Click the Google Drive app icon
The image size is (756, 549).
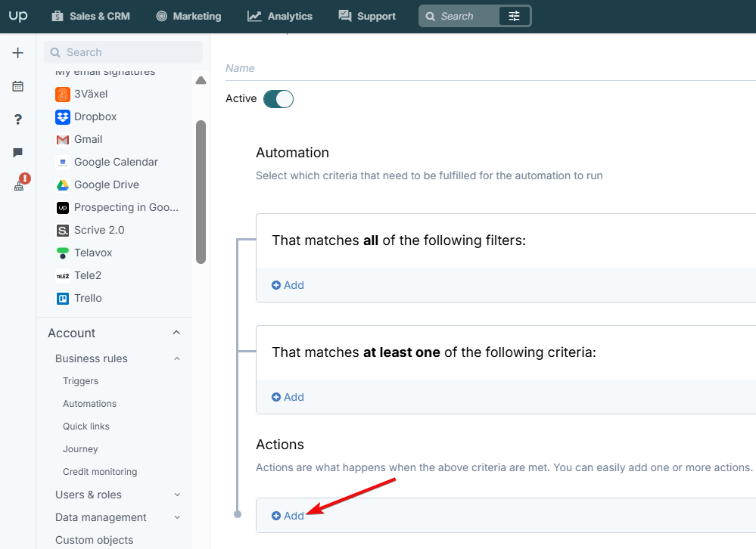tap(63, 185)
